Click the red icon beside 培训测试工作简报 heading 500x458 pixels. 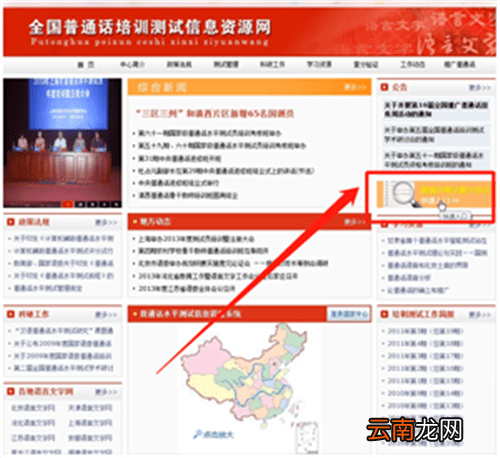[x=384, y=314]
